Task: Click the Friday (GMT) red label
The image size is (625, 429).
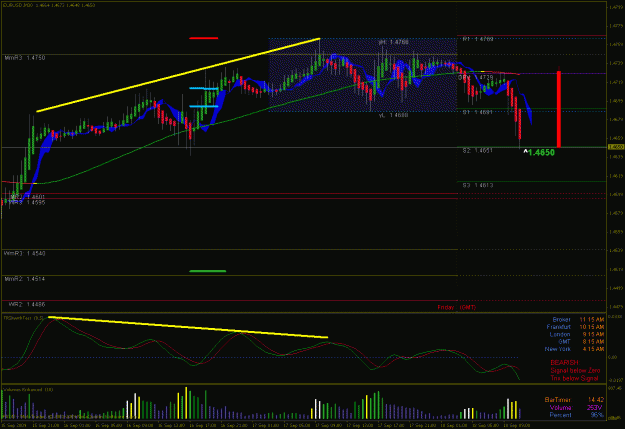Action: 456,307
